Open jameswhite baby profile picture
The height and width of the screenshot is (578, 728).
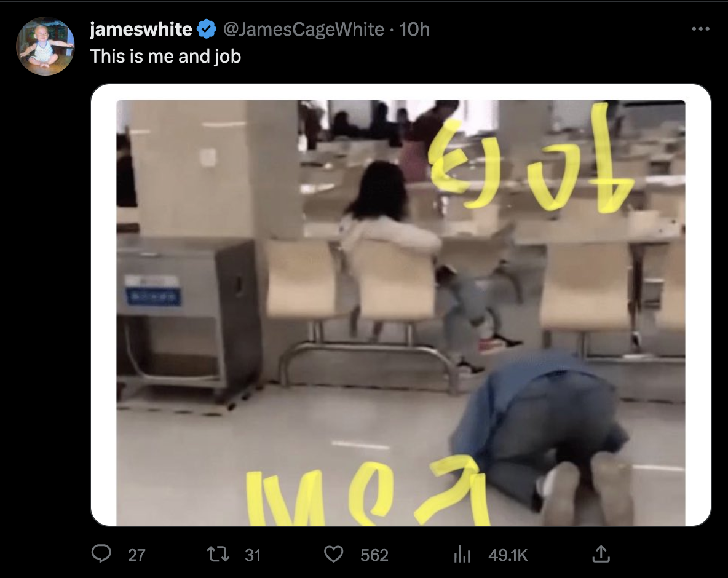(45, 46)
